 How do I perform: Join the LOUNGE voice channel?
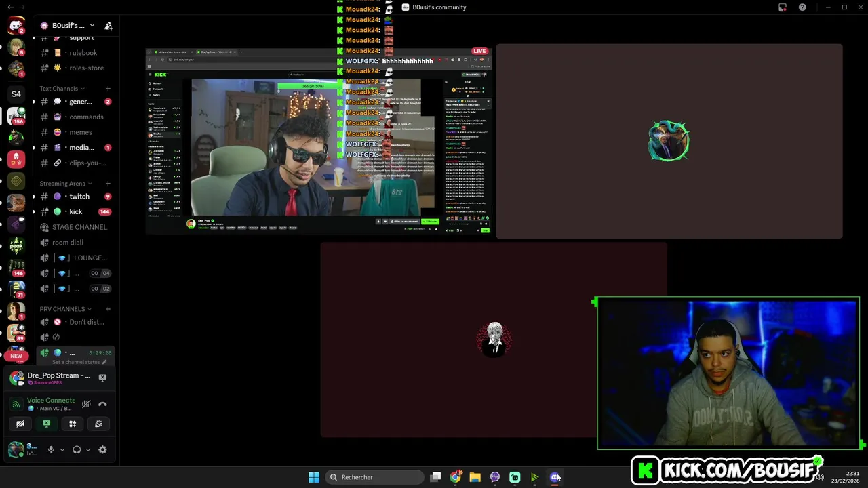pyautogui.click(x=75, y=258)
